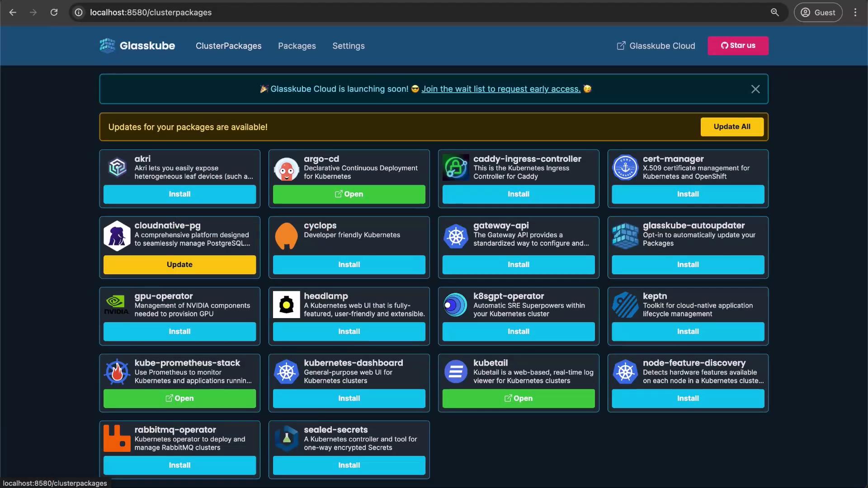Click the Star us button
This screenshot has height=488, width=868.
point(738,46)
